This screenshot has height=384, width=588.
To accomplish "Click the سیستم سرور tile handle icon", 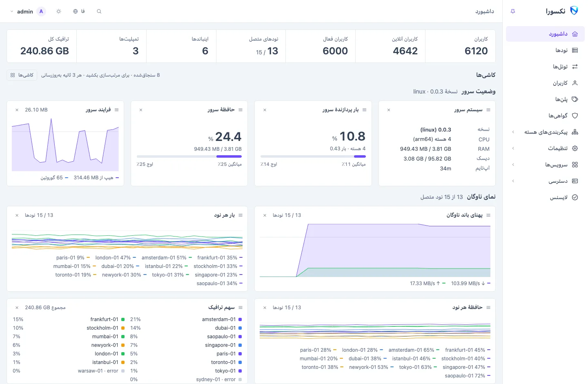I will click(488, 110).
